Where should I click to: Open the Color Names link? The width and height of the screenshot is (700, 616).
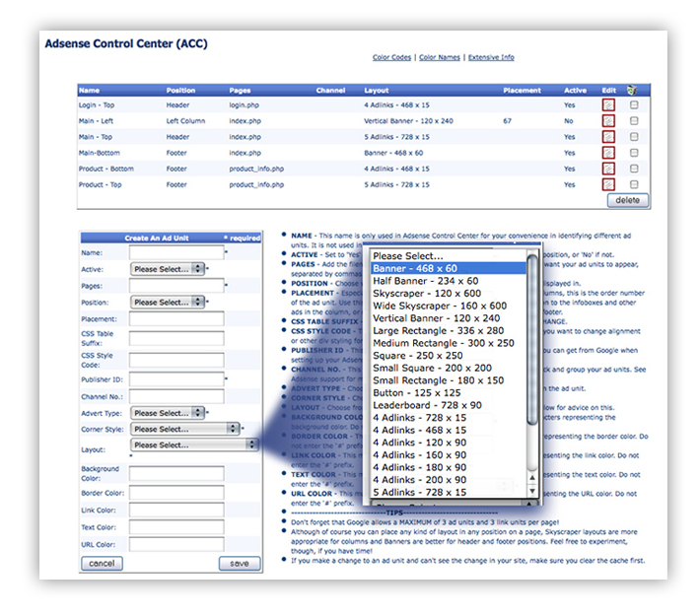440,57
